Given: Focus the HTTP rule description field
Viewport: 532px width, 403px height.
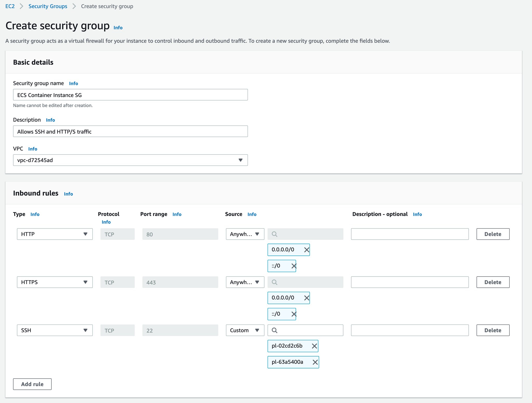Looking at the screenshot, I should pos(410,234).
